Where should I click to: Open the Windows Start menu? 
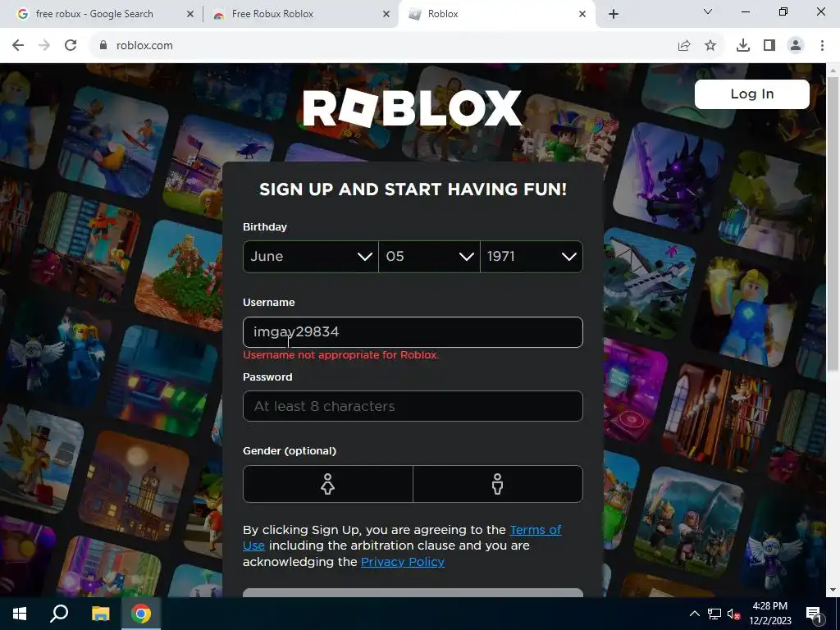pyautogui.click(x=20, y=614)
